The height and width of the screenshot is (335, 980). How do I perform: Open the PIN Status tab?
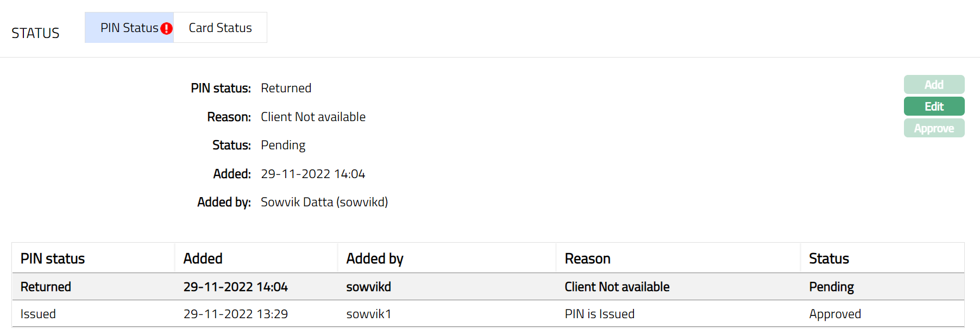click(x=129, y=28)
